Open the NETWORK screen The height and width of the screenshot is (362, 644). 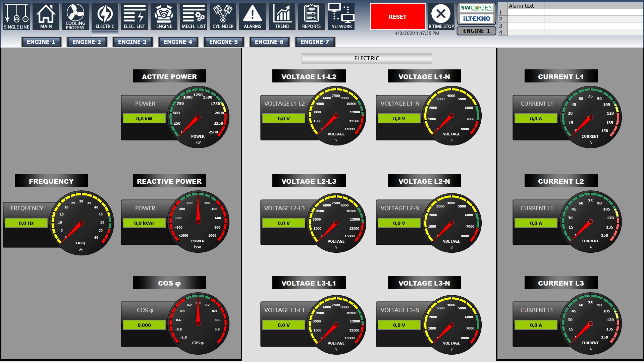(341, 16)
